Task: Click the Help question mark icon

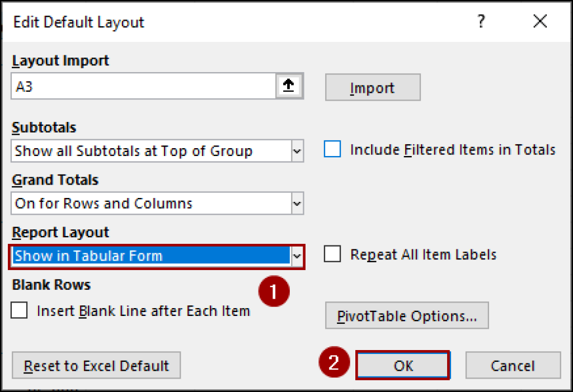Action: click(x=481, y=21)
